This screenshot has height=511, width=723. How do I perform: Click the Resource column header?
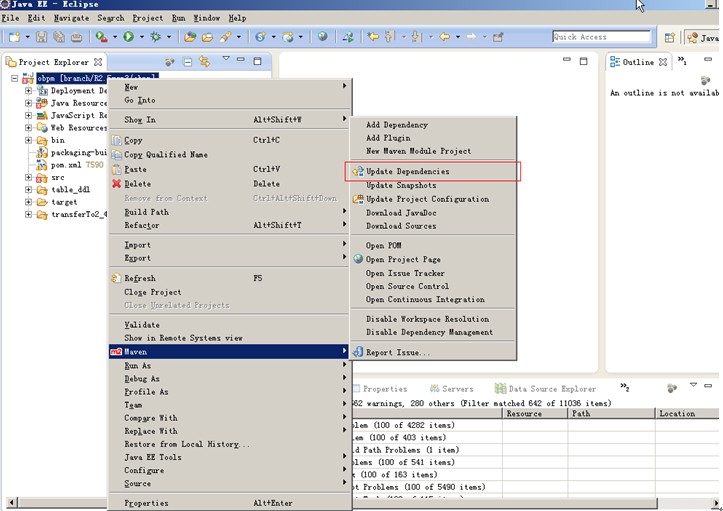tap(534, 413)
